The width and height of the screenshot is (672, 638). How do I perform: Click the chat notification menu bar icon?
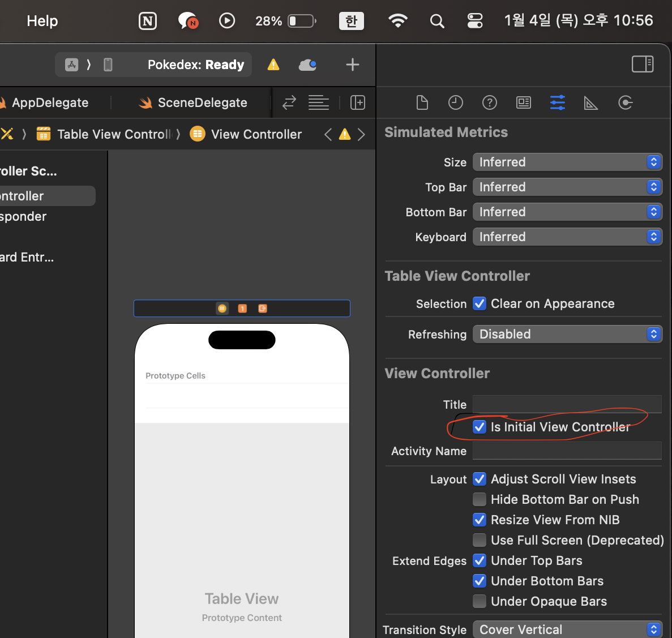pyautogui.click(x=187, y=20)
